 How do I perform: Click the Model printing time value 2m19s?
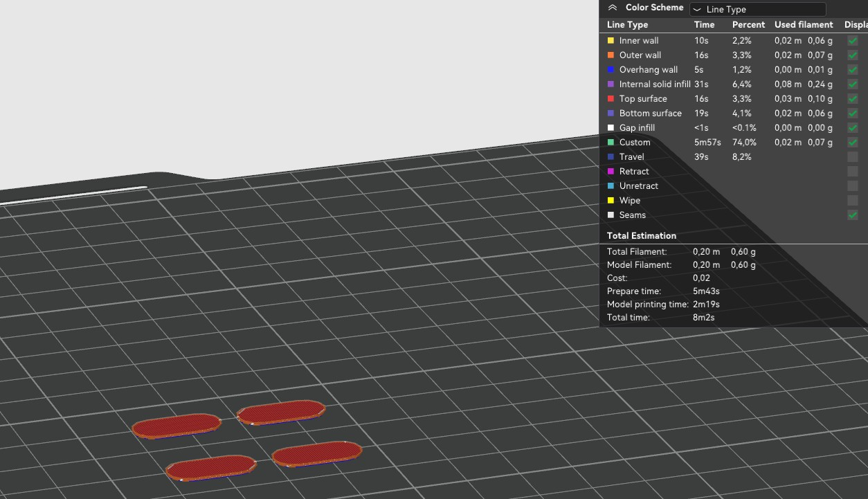pos(706,305)
